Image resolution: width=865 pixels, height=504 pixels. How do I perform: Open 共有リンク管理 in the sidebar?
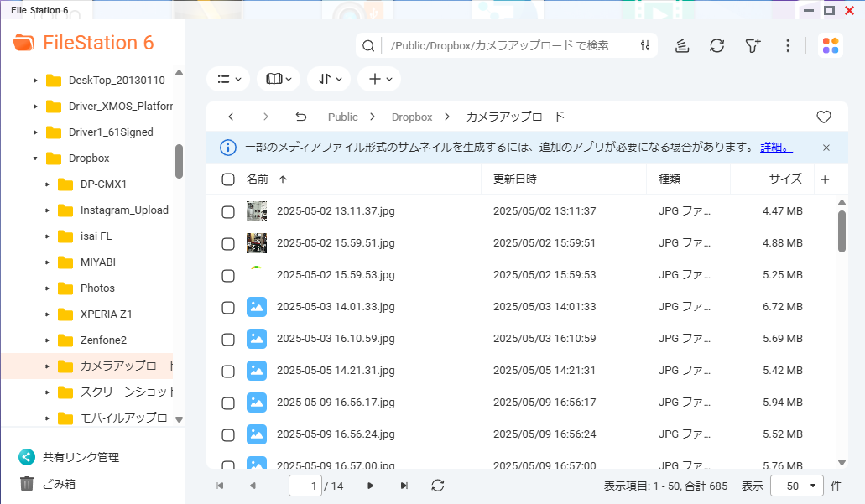coord(81,458)
